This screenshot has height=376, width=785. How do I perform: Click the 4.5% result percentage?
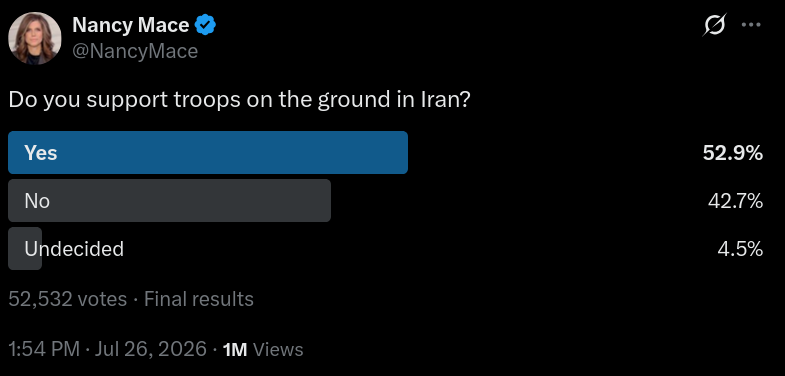point(740,249)
